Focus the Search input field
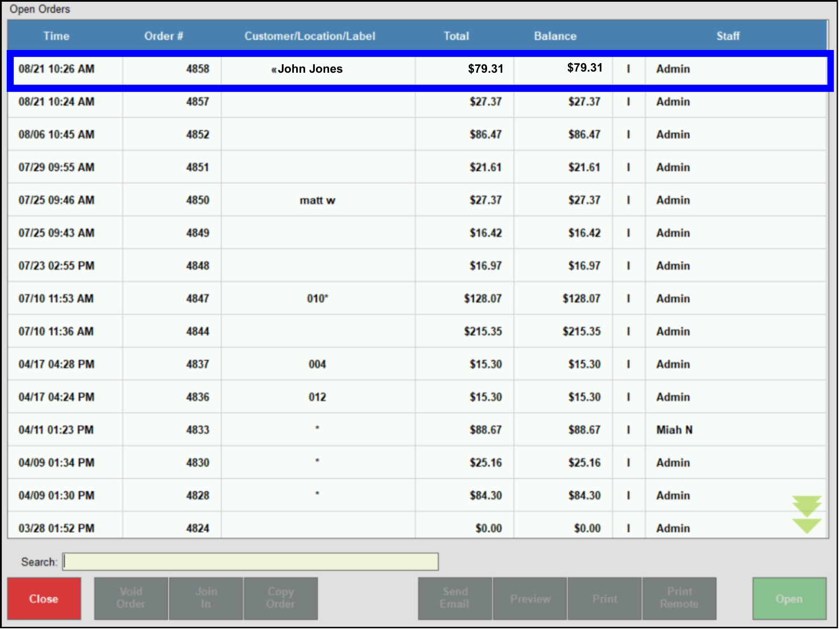 tap(250, 562)
